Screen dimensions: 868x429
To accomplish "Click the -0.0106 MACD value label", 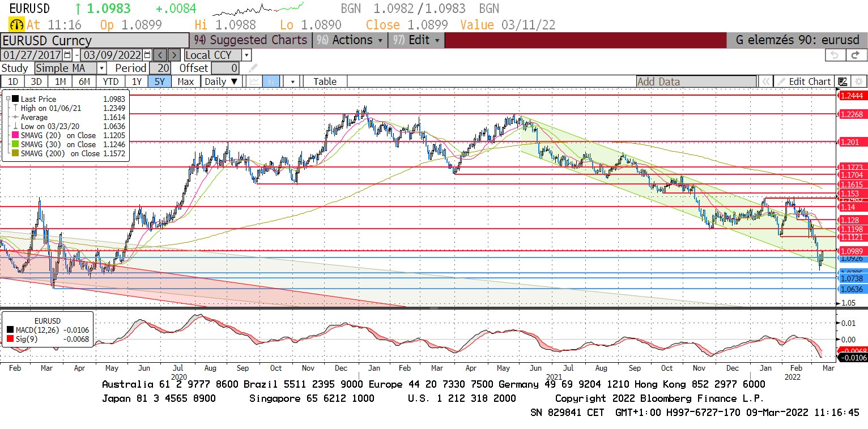I will [852, 358].
